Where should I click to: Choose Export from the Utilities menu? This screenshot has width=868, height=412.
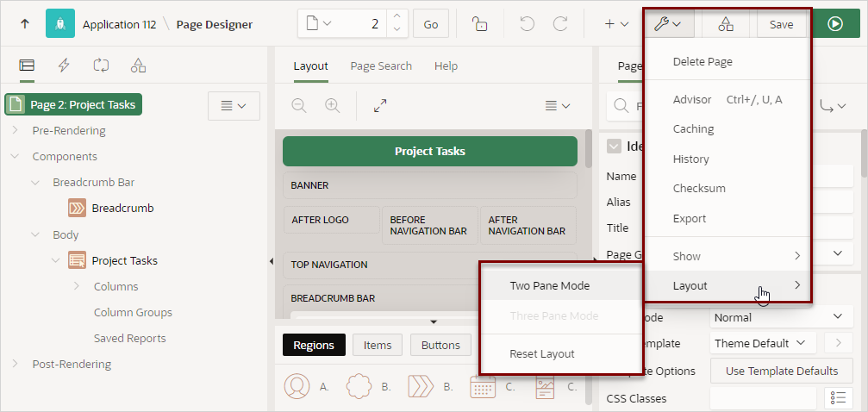pyautogui.click(x=727, y=218)
